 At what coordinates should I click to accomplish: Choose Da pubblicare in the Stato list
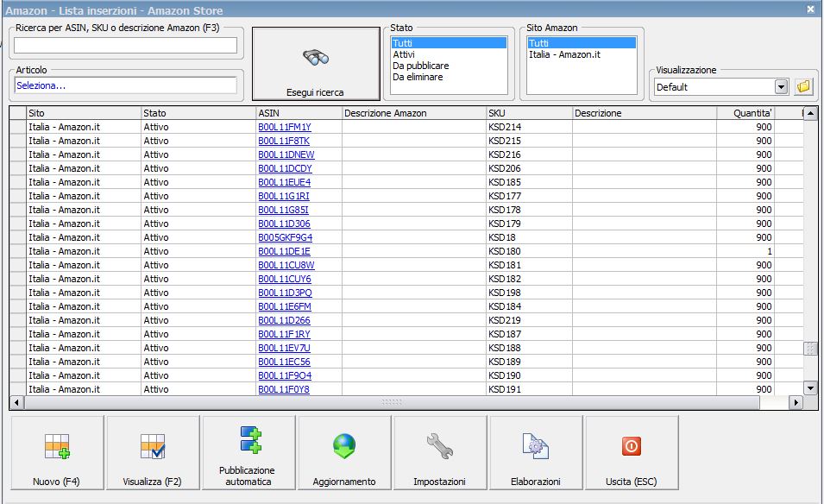tap(449, 66)
